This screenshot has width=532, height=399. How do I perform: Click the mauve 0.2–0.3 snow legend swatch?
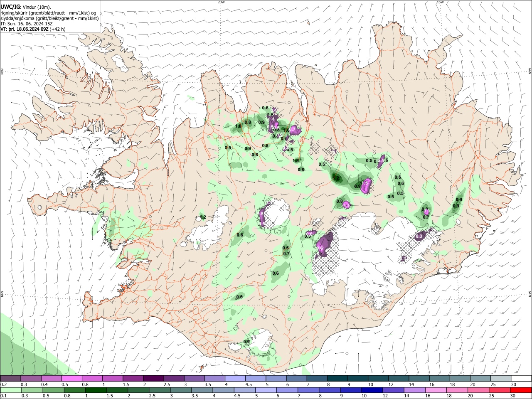coord(10,378)
